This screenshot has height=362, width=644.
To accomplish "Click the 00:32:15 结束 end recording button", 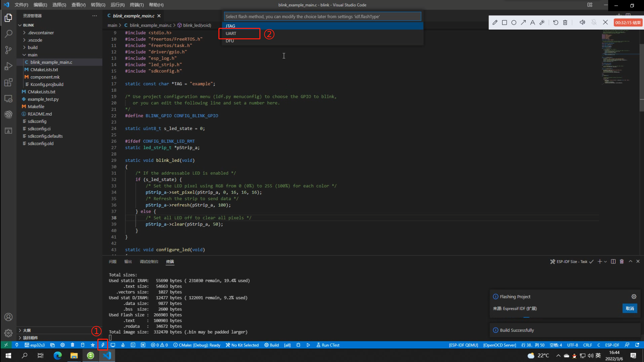I will (x=628, y=22).
